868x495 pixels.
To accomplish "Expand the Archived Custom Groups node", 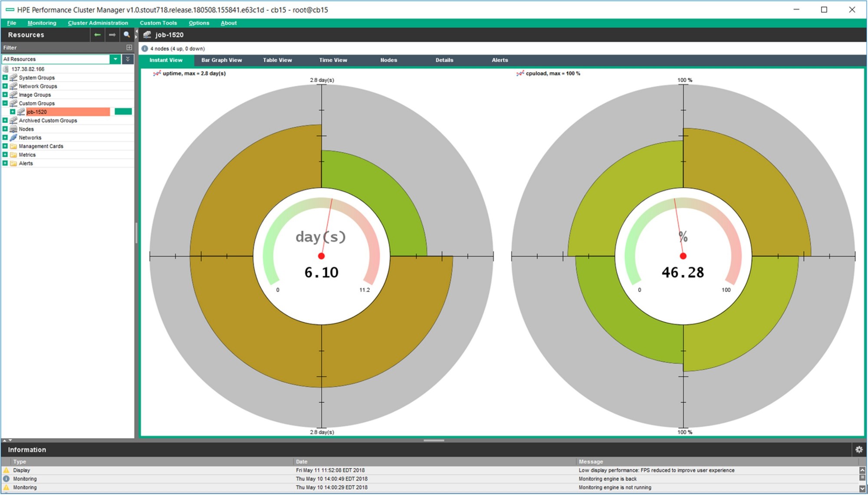I will (x=5, y=121).
